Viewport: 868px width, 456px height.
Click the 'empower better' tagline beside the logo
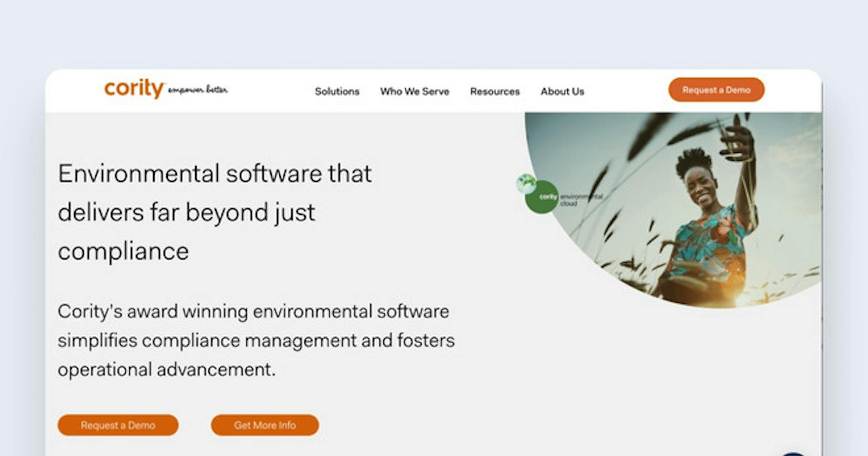tap(198, 90)
